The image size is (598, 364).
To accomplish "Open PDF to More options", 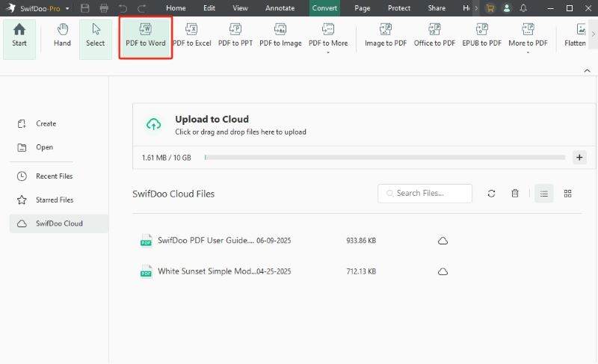I will pos(328,37).
